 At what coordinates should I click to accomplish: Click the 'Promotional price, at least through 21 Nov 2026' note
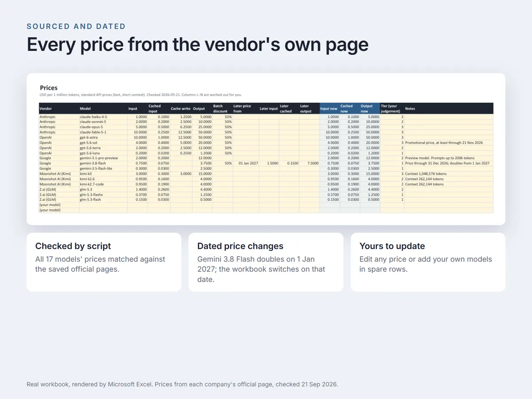(x=444, y=143)
